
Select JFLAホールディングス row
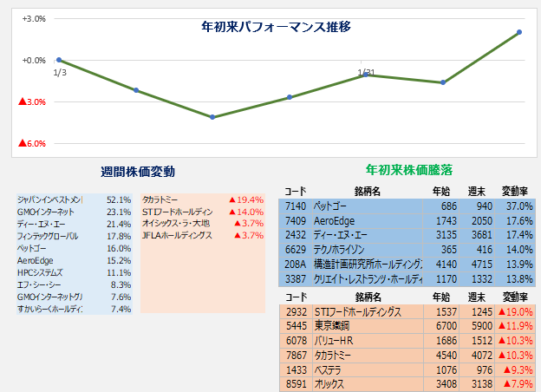click(x=177, y=235)
